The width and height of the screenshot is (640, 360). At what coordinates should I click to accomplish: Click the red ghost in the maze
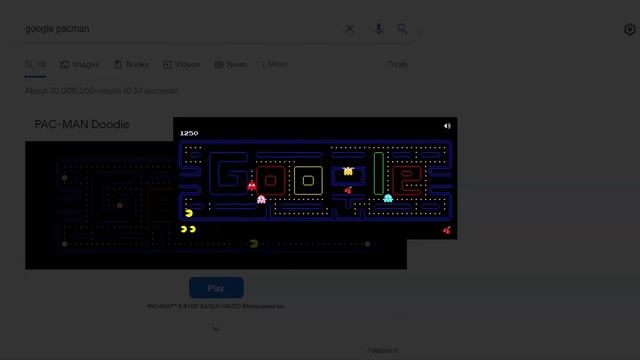(x=252, y=186)
